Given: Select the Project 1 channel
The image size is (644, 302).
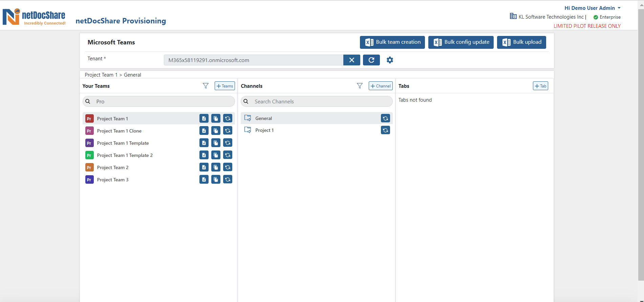Looking at the screenshot, I should click(317, 130).
